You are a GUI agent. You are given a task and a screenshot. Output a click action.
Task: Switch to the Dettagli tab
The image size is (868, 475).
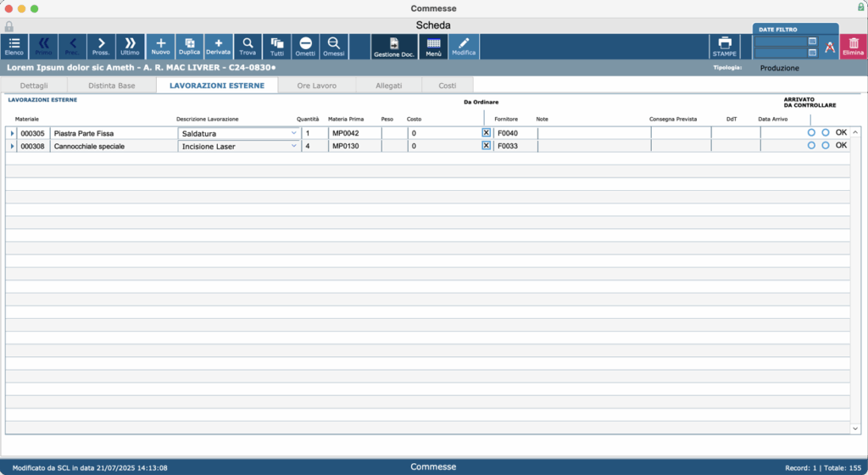pyautogui.click(x=34, y=86)
